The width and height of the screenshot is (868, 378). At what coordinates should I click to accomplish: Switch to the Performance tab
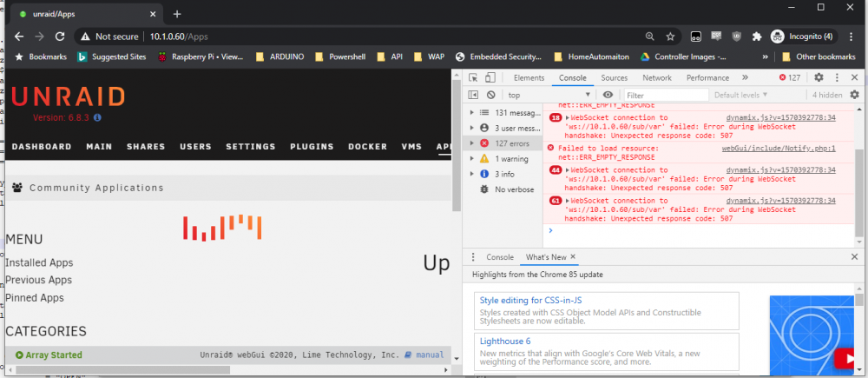[707, 77]
